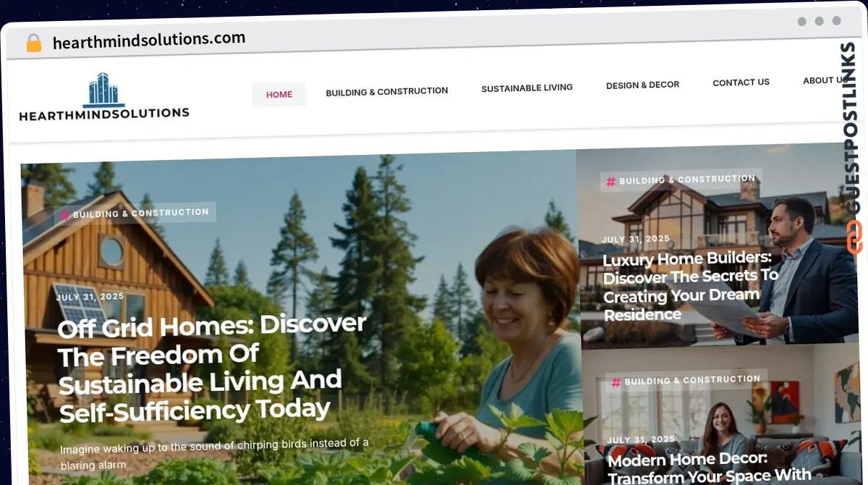The height and width of the screenshot is (485, 868).
Task: Click hashtag icon on Luxury Home Builders tag
Action: (x=610, y=182)
